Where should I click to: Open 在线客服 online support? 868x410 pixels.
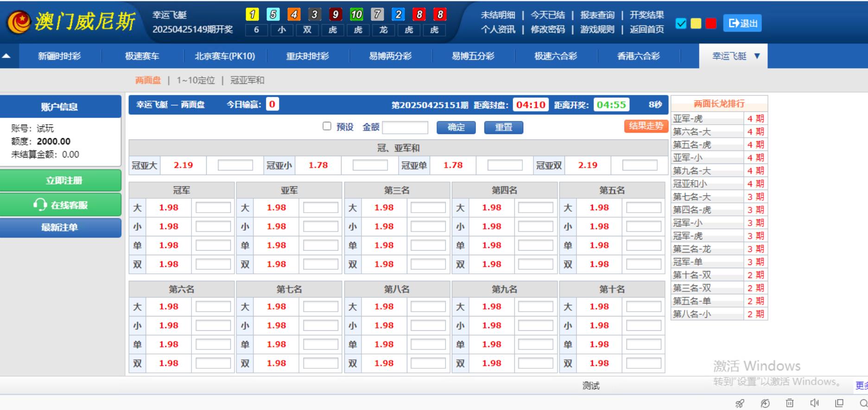click(x=61, y=205)
